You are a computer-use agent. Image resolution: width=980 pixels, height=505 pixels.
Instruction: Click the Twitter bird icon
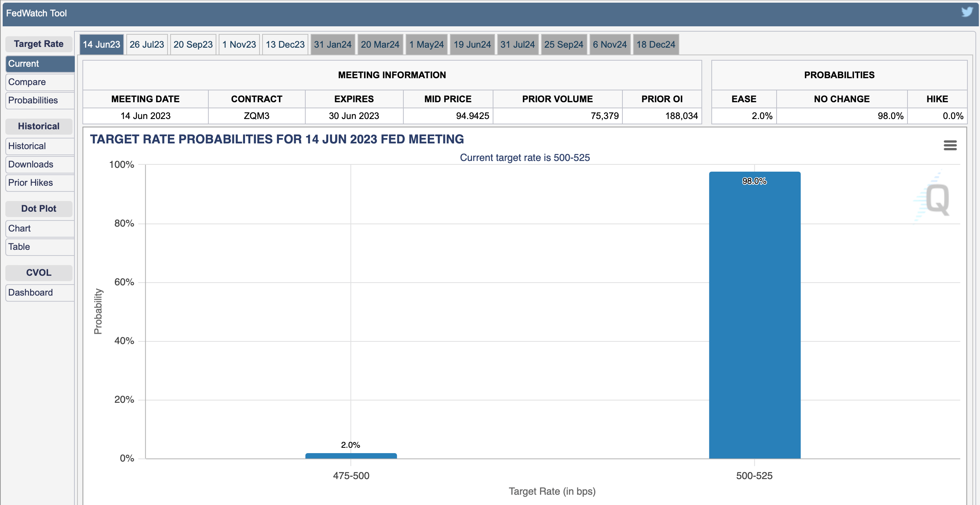click(x=967, y=12)
